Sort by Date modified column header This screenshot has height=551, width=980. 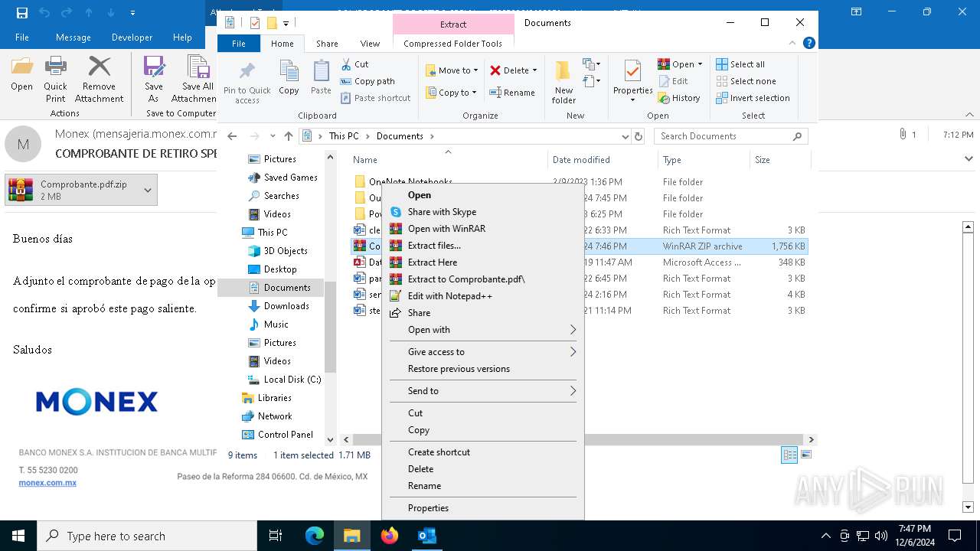(602, 160)
